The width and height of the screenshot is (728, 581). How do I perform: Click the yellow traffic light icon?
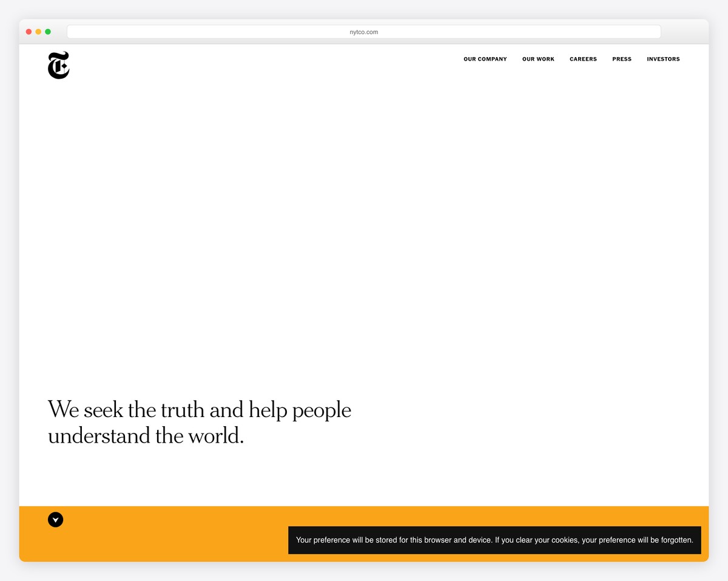tap(38, 31)
